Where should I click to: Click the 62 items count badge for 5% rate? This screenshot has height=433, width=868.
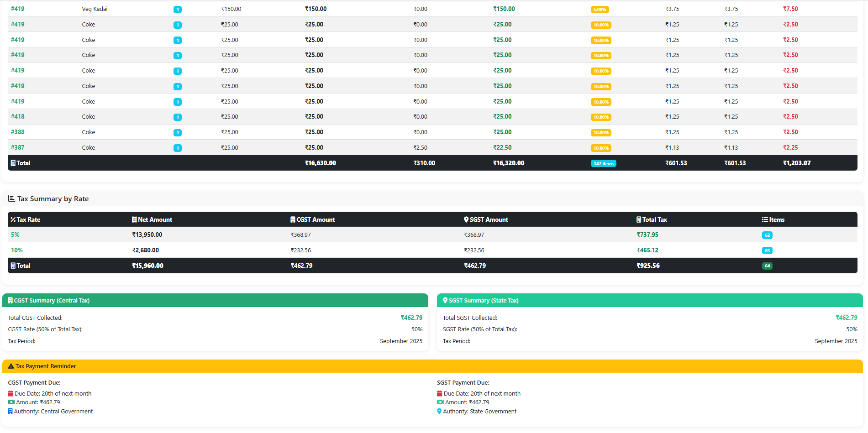[768, 235]
